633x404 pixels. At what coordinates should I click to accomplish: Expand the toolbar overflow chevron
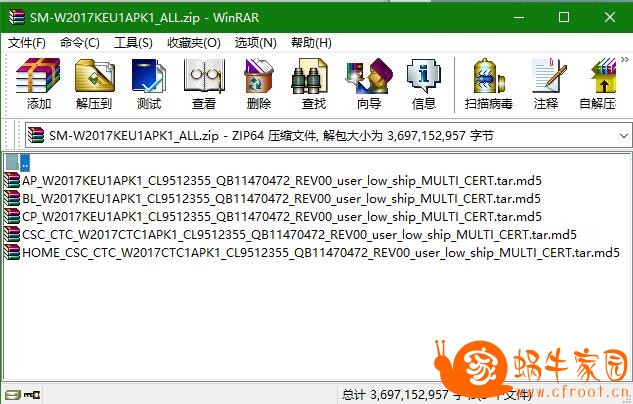[x=625, y=60]
